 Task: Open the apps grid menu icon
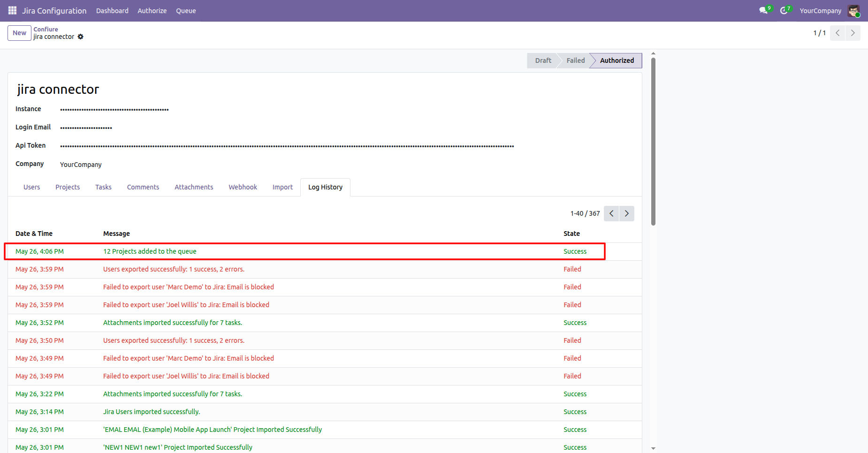[12, 10]
